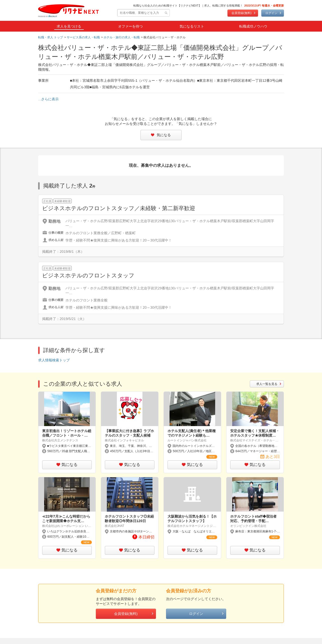
Task: Click 未経験者歓迎 tag on second ended job
Action: click(62, 268)
